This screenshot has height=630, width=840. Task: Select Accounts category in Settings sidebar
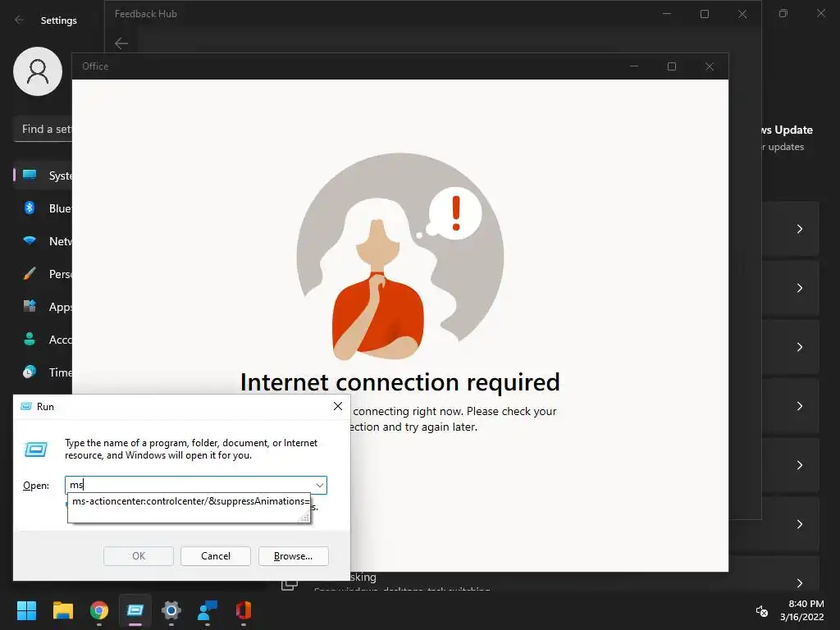(43, 339)
